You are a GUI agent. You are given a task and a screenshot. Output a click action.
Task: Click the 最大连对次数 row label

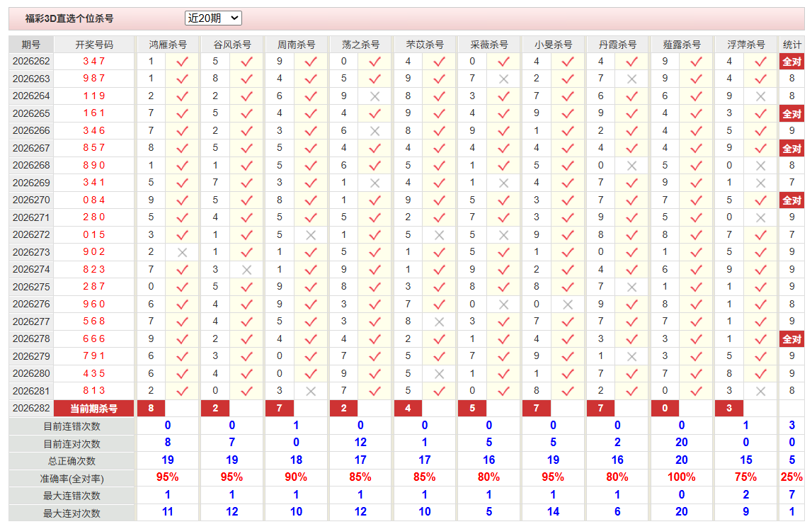pyautogui.click(x=72, y=513)
